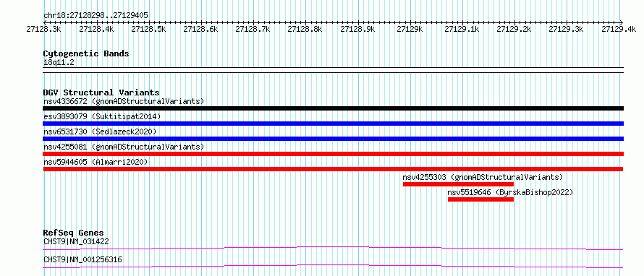Click the 27129.3k ruler tick label

[x=567, y=29]
